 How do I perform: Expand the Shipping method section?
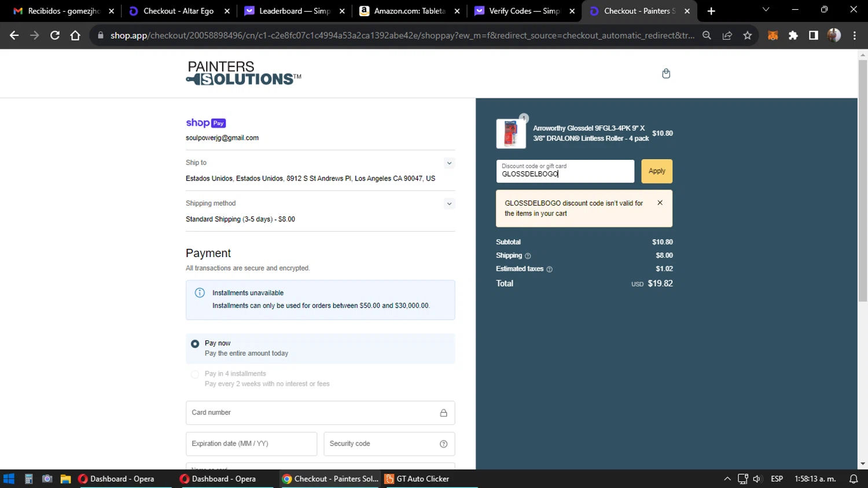tap(449, 204)
